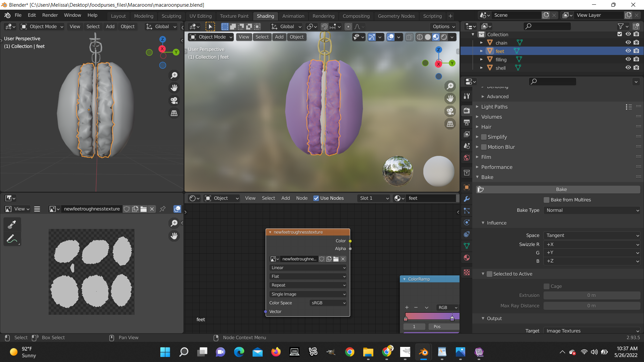This screenshot has height=362, width=644.
Task: Open the Material properties tab icon
Action: (x=467, y=257)
